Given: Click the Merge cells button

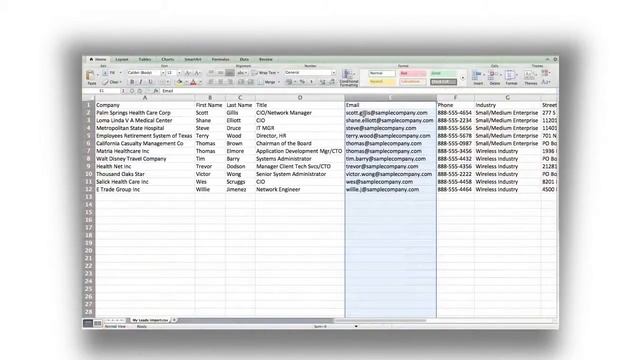Looking at the screenshot, I should tap(269, 82).
